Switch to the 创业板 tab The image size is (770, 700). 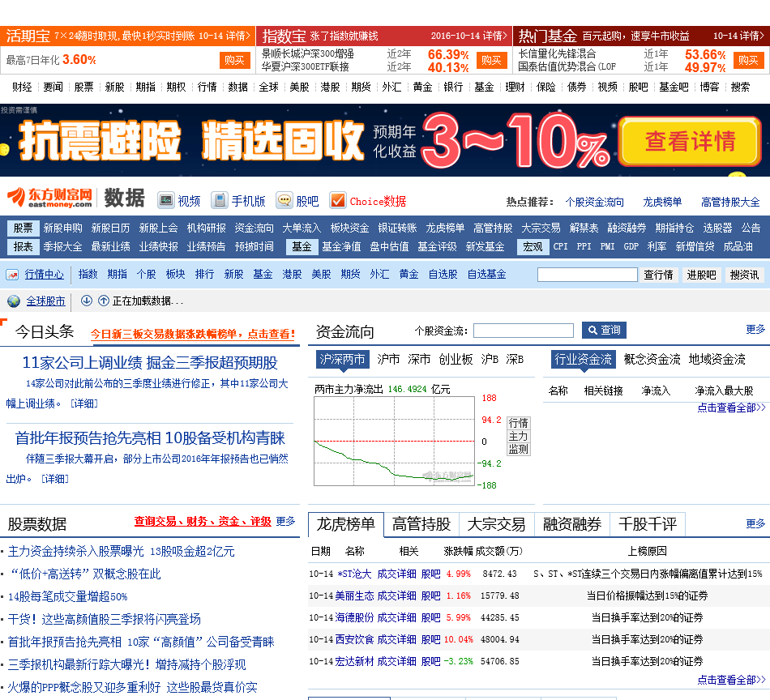(x=456, y=360)
